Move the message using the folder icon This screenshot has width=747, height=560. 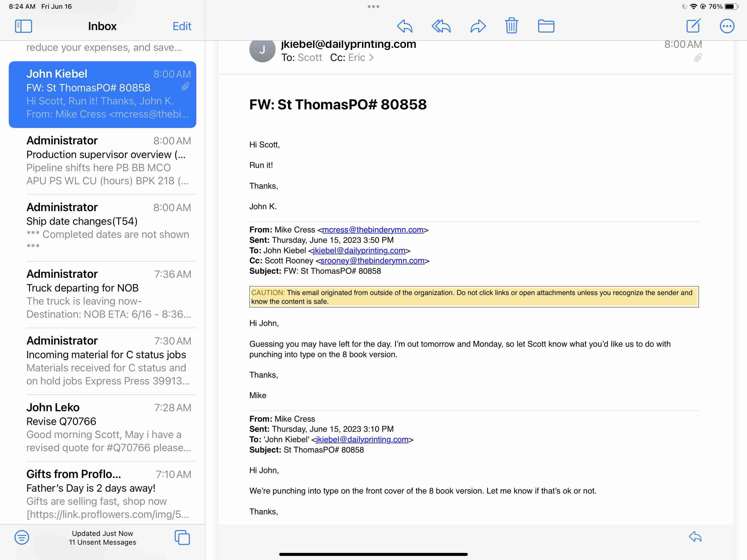(546, 26)
